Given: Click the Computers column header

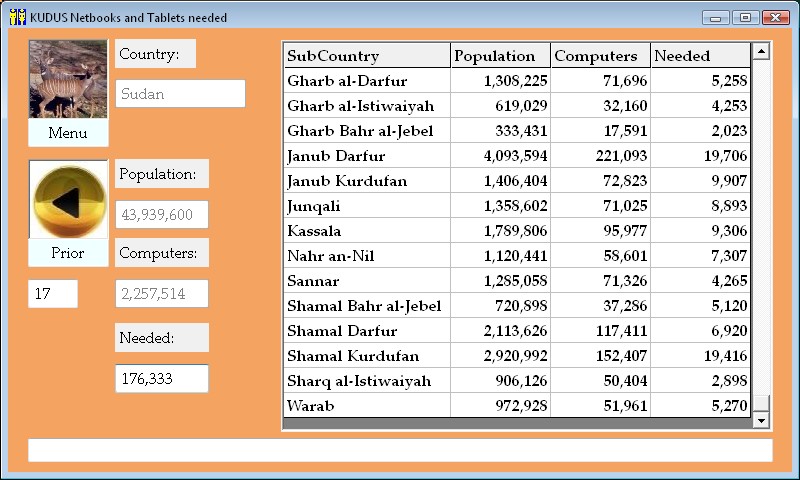Looking at the screenshot, I should [600, 56].
